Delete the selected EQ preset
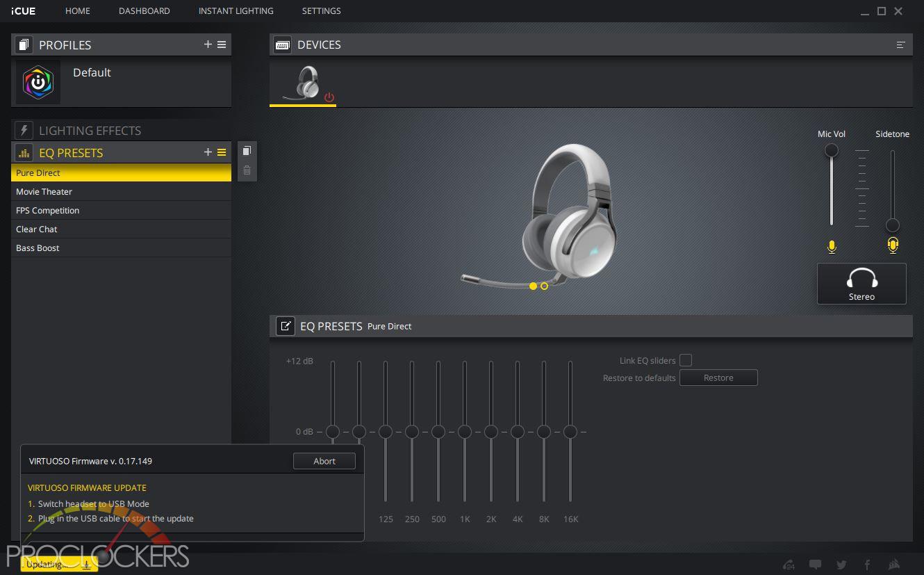This screenshot has width=924, height=575. tap(247, 170)
